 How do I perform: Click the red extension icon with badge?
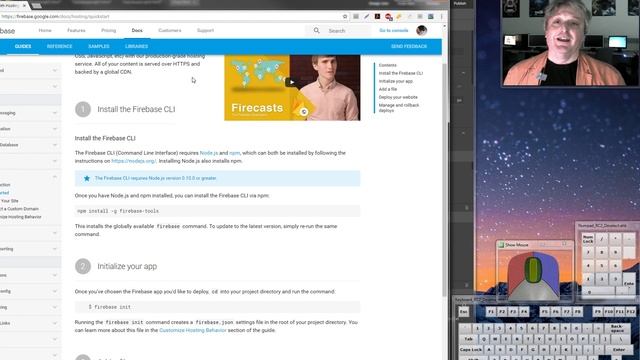[x=388, y=17]
